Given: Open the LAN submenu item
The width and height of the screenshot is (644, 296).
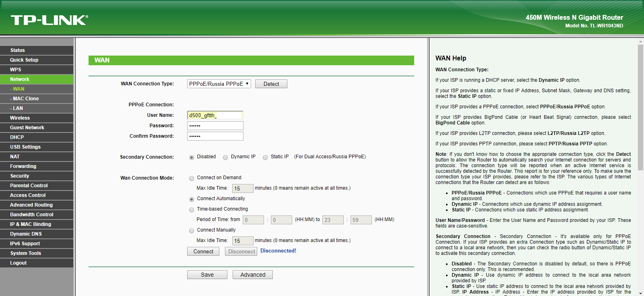Looking at the screenshot, I should click(37, 108).
